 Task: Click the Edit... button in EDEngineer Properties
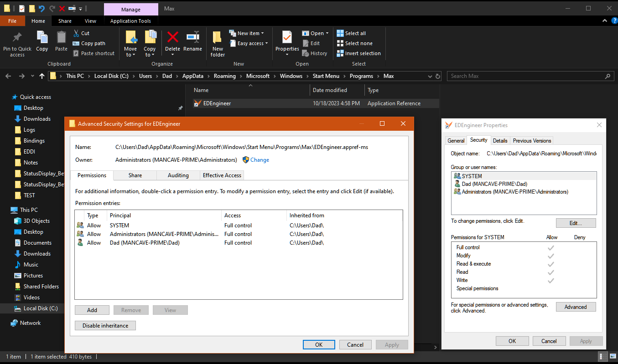point(576,223)
